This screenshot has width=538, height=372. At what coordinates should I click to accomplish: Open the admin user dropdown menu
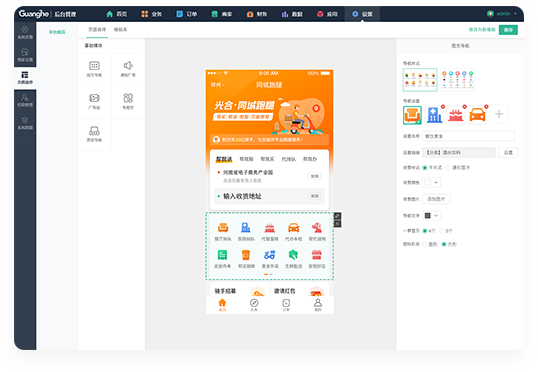tap(502, 14)
